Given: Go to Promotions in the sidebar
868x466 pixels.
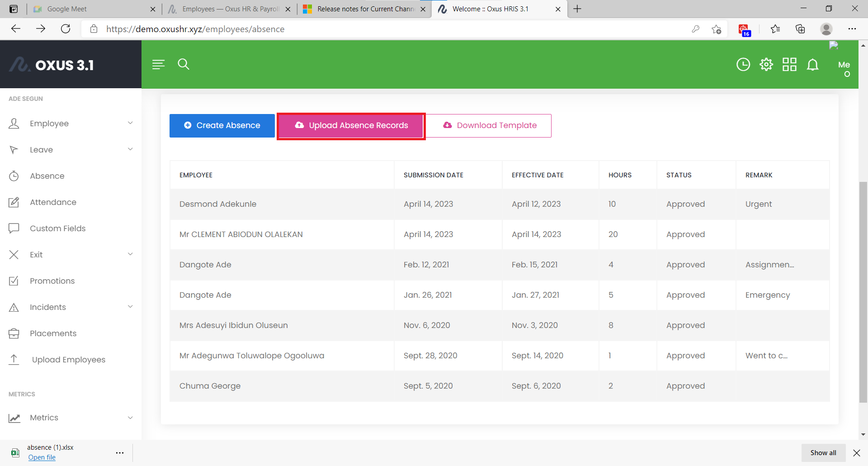Looking at the screenshot, I should tap(52, 281).
